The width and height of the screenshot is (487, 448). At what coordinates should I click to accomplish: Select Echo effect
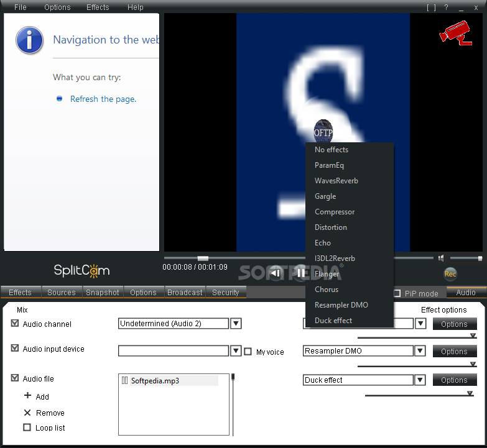point(350,242)
